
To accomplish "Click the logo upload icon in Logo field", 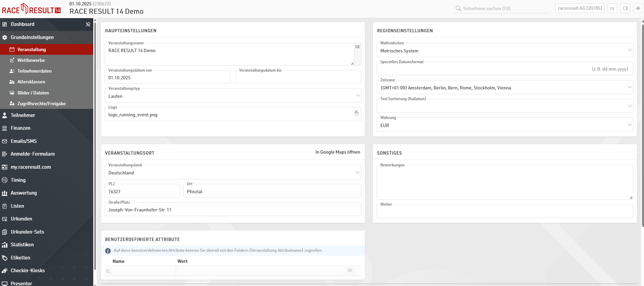I will [x=357, y=113].
